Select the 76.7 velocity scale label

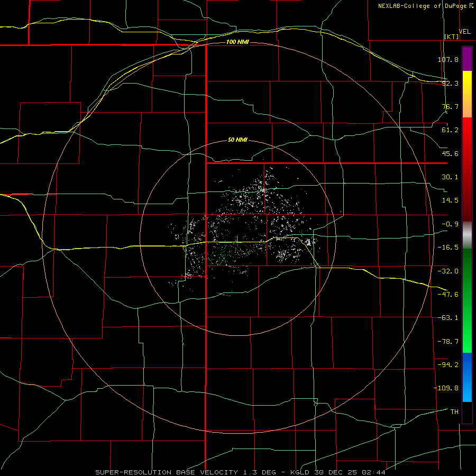click(450, 106)
